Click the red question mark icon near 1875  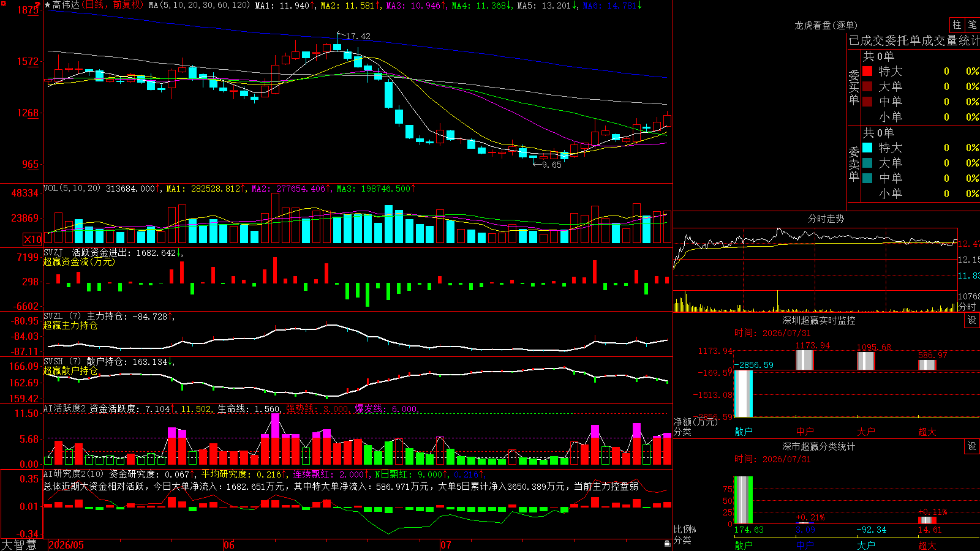point(38,6)
